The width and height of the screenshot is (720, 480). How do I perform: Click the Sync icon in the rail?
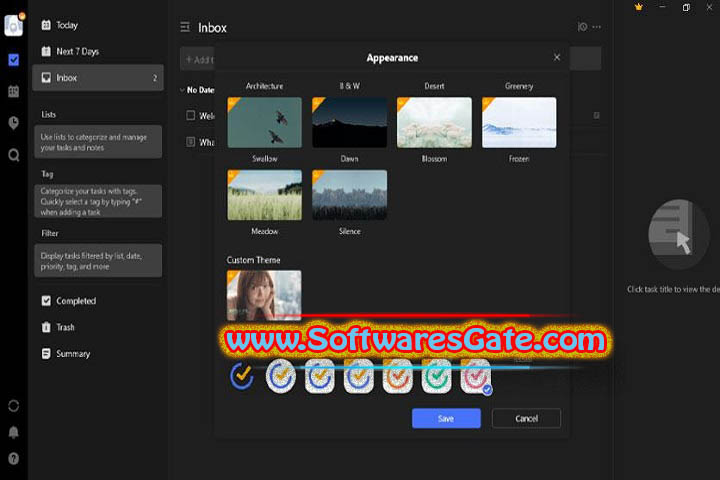click(14, 406)
